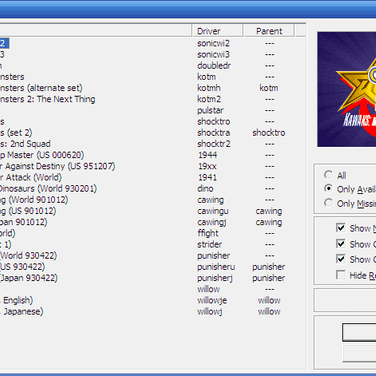Click 'r Attack (World)' game title
The width and height of the screenshot is (376, 376).
[31, 177]
